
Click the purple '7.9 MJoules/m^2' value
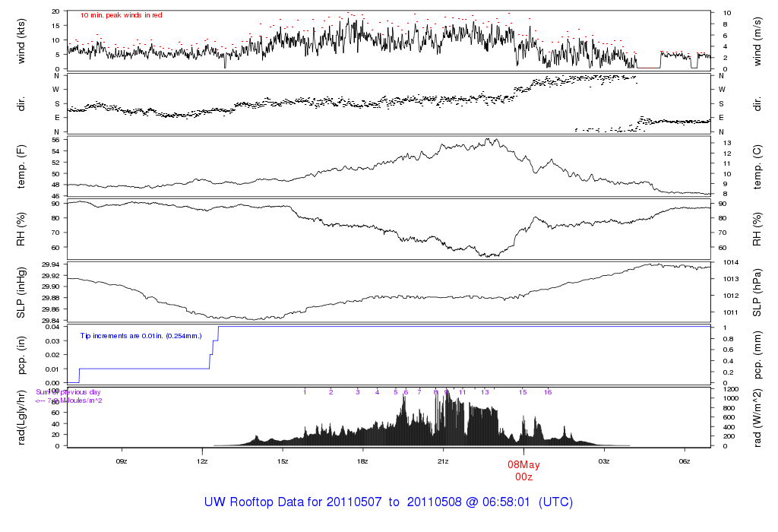point(75,401)
